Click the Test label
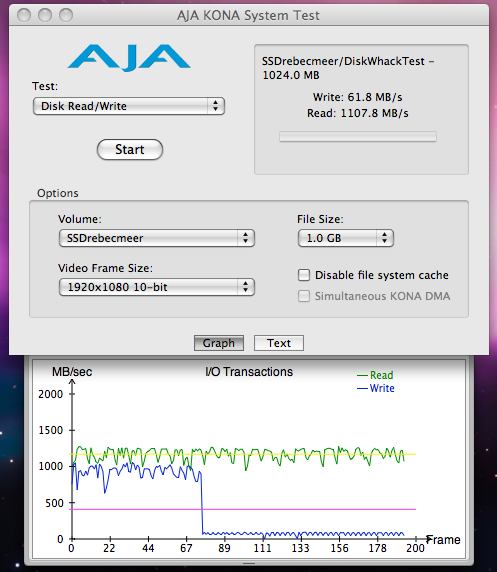This screenshot has width=497, height=572. point(45,86)
